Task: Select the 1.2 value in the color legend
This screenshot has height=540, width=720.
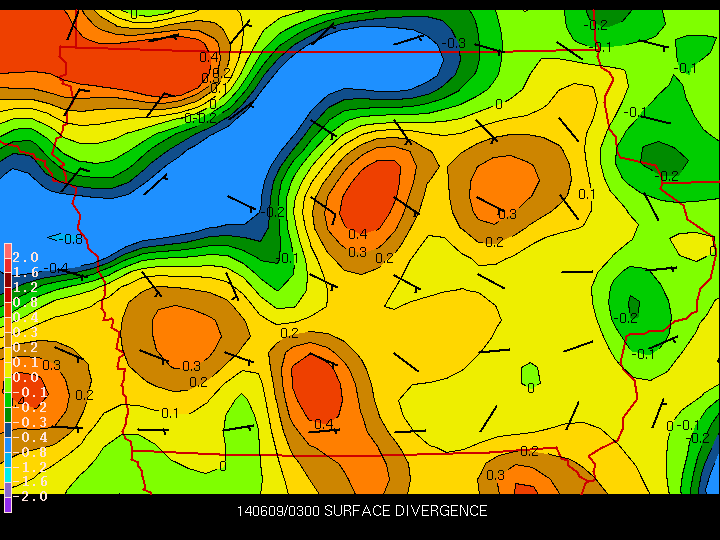Action: pyautogui.click(x=25, y=287)
